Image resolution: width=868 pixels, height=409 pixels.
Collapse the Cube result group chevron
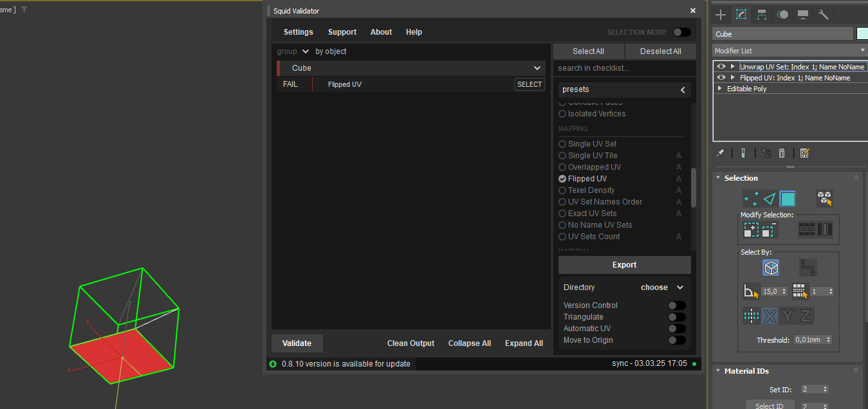point(537,68)
